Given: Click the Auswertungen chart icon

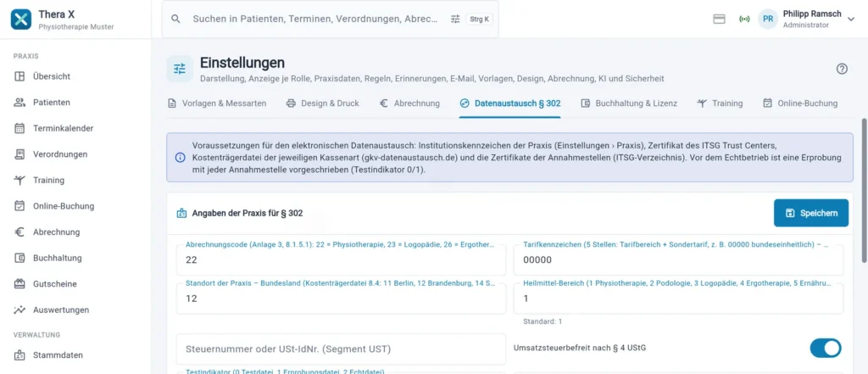Looking at the screenshot, I should coord(20,310).
